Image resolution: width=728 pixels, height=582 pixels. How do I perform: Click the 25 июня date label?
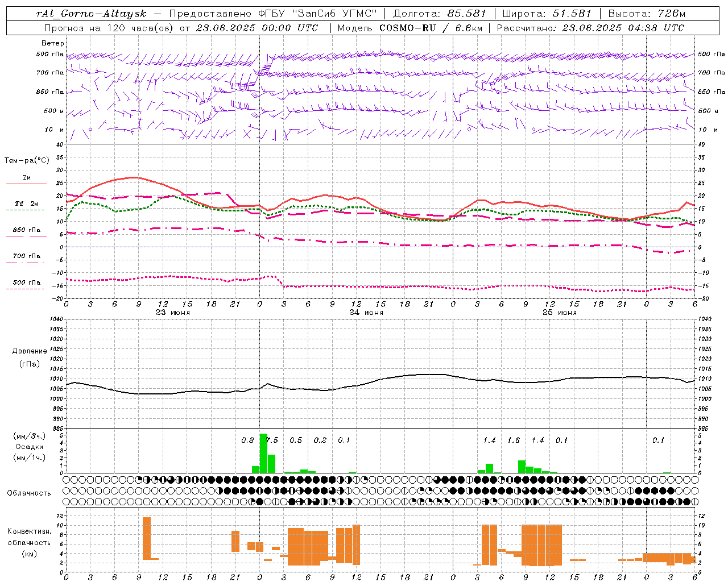(x=560, y=312)
